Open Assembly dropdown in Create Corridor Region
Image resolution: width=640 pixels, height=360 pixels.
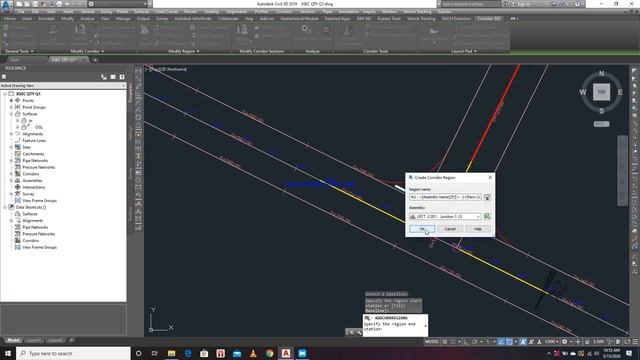pos(478,216)
